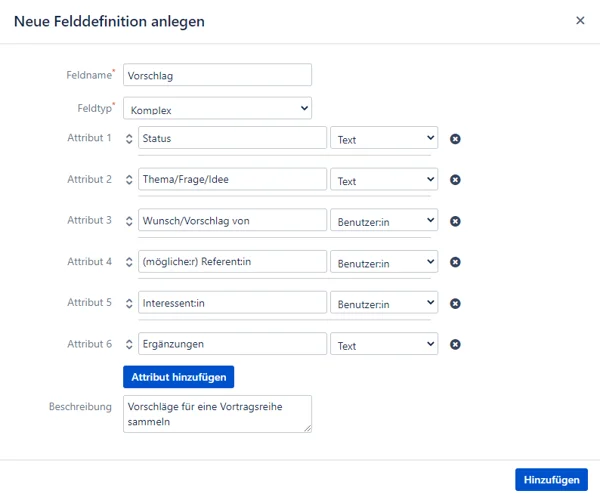Image resolution: width=600 pixels, height=497 pixels.
Task: Open the Feldtyp dropdown showing Komplex
Action: click(x=217, y=108)
